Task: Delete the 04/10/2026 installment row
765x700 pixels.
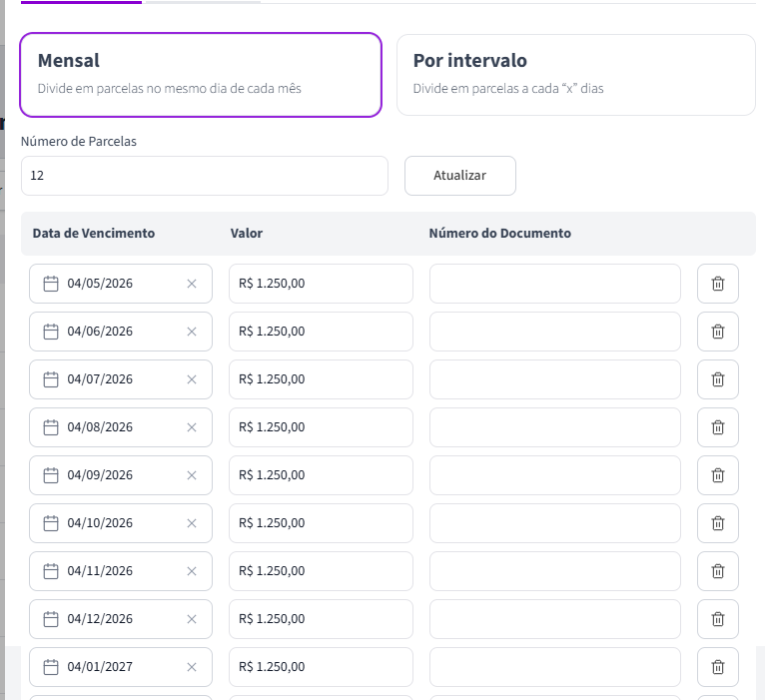Action: pyautogui.click(x=718, y=523)
